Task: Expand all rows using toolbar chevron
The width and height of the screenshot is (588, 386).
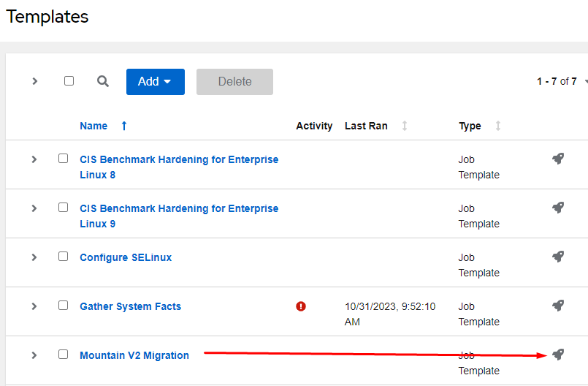Action: [x=34, y=81]
